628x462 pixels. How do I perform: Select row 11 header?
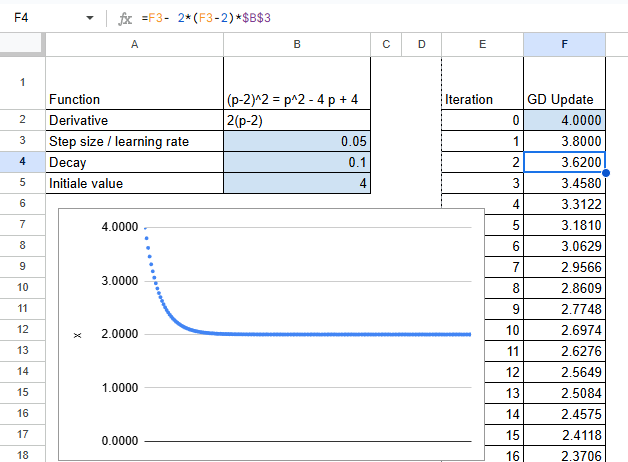click(22, 308)
